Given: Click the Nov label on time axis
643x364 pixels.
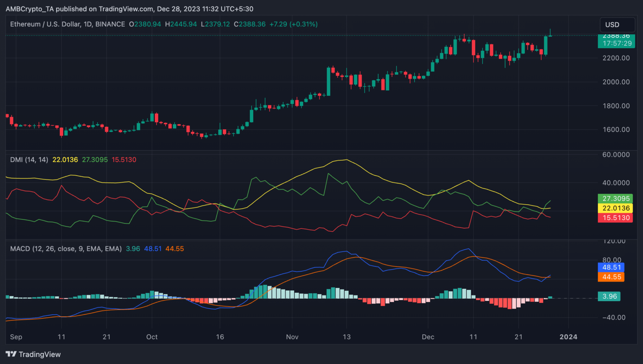Looking at the screenshot, I should click(x=292, y=337).
